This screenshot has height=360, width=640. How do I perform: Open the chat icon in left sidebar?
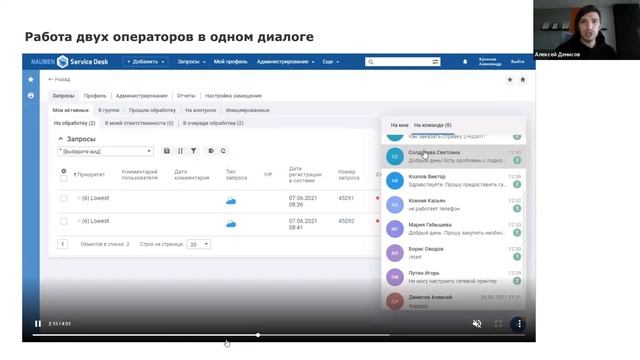(31, 95)
